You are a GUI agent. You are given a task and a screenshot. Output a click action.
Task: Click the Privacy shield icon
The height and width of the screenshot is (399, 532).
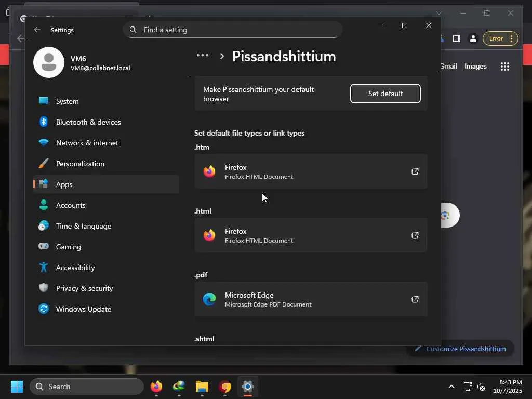(x=44, y=288)
